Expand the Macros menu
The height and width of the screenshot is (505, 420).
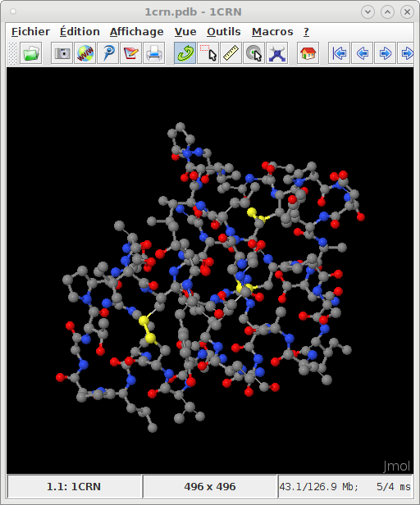(272, 31)
